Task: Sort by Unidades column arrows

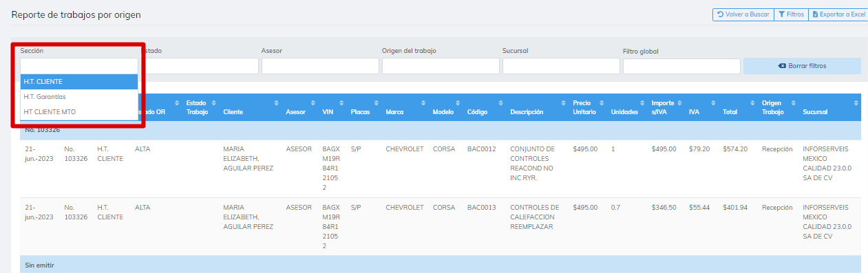Action: (642, 103)
